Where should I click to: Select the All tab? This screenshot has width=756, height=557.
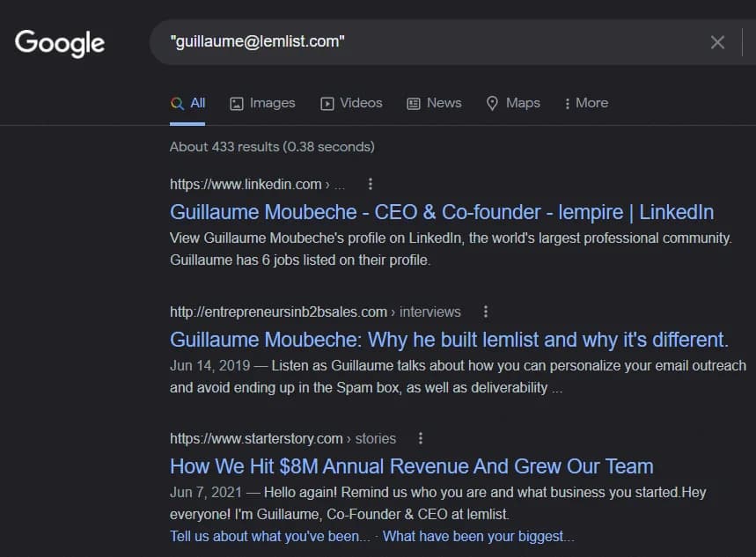[x=187, y=103]
